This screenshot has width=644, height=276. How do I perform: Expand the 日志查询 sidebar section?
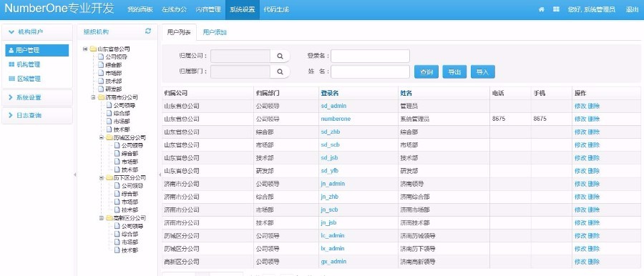tap(37, 115)
